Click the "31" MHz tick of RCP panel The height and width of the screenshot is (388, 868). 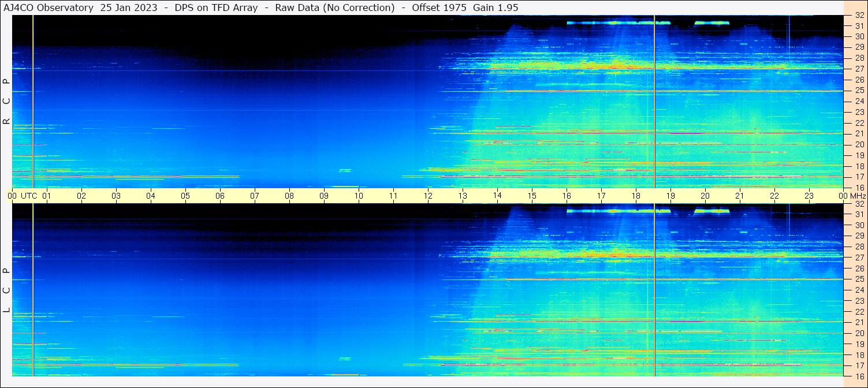[x=859, y=26]
